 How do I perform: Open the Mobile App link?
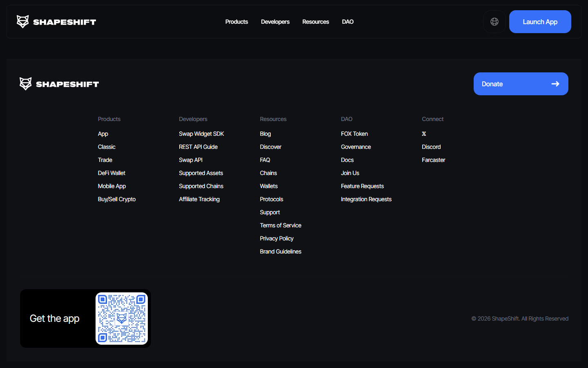point(112,186)
